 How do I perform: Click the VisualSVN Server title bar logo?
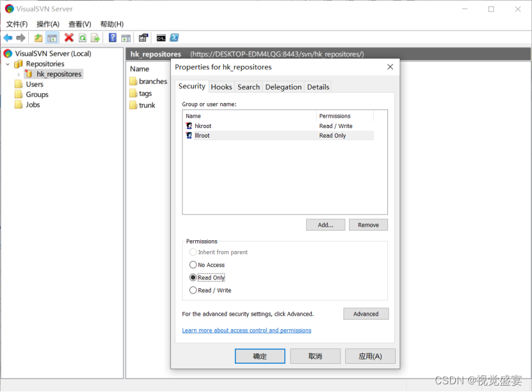[x=9, y=9]
